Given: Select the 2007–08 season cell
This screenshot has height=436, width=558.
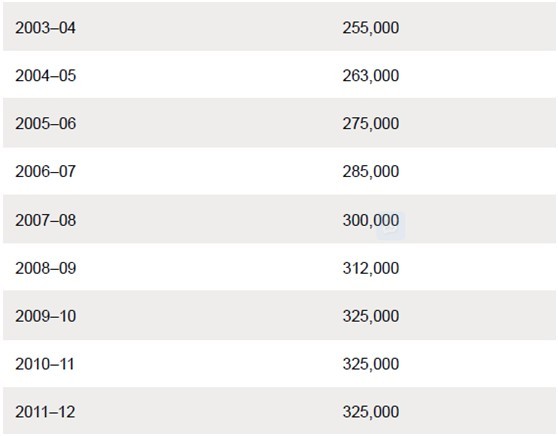Looking at the screenshot, I should click(x=45, y=220).
